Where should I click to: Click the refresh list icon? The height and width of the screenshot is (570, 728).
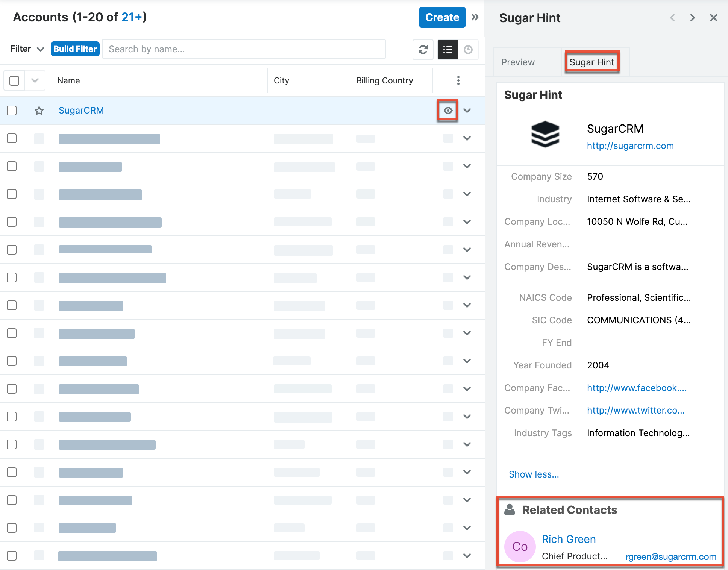click(423, 50)
